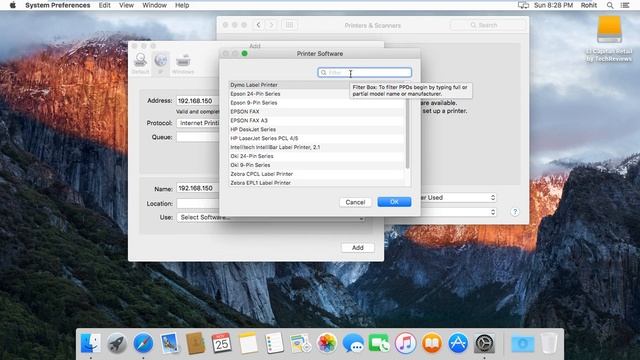
Task: Click OK in Printer Software dialog
Action: (x=394, y=202)
